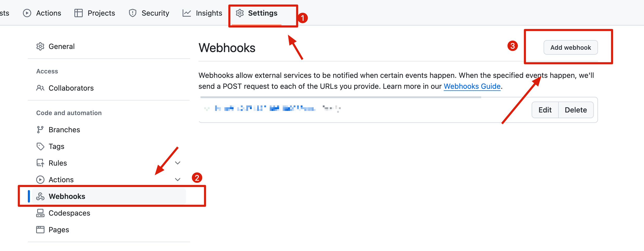Click the Security shield icon

click(x=133, y=13)
